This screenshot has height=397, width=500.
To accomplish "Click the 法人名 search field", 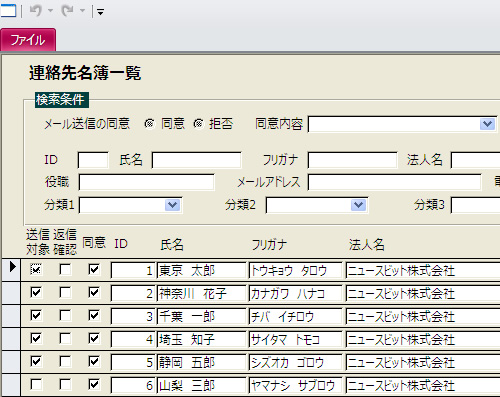I will pos(475,160).
